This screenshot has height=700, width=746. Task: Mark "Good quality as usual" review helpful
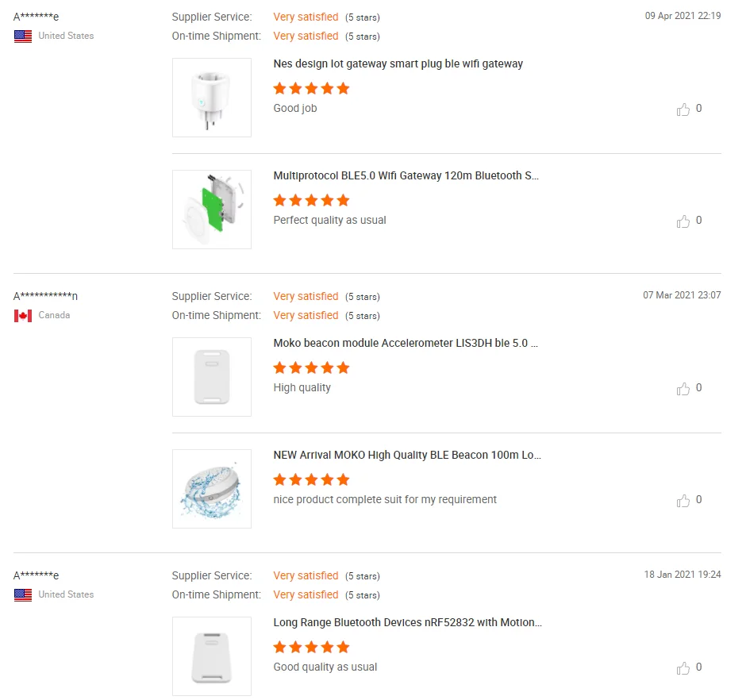tap(683, 668)
